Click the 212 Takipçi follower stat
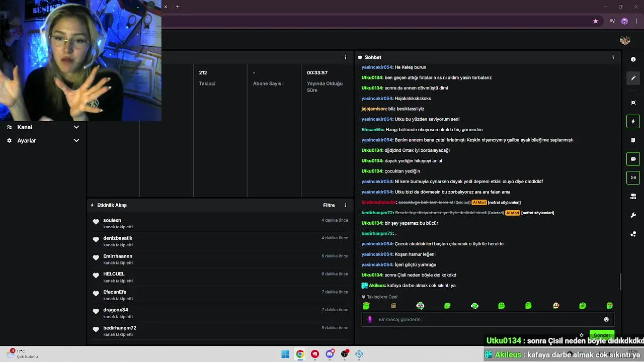 click(x=207, y=78)
